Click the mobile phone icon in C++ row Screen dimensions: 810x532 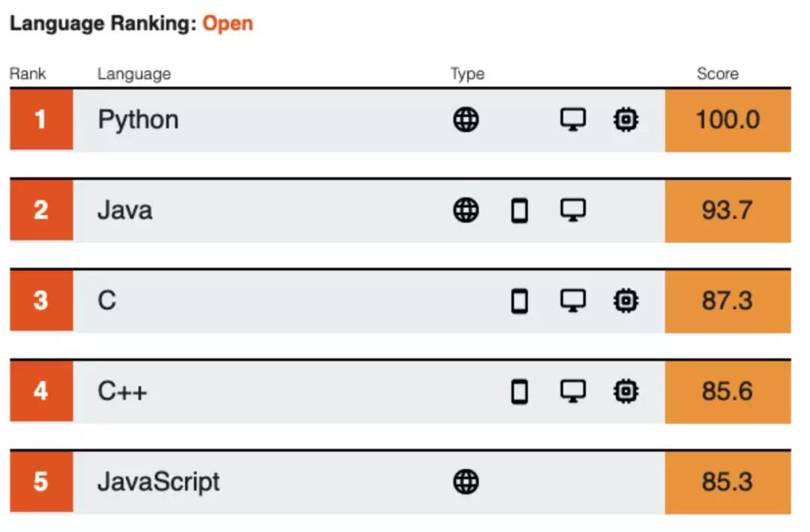pyautogui.click(x=519, y=392)
